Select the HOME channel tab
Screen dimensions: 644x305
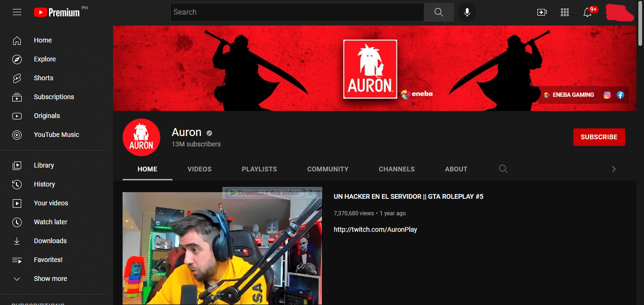tap(148, 169)
